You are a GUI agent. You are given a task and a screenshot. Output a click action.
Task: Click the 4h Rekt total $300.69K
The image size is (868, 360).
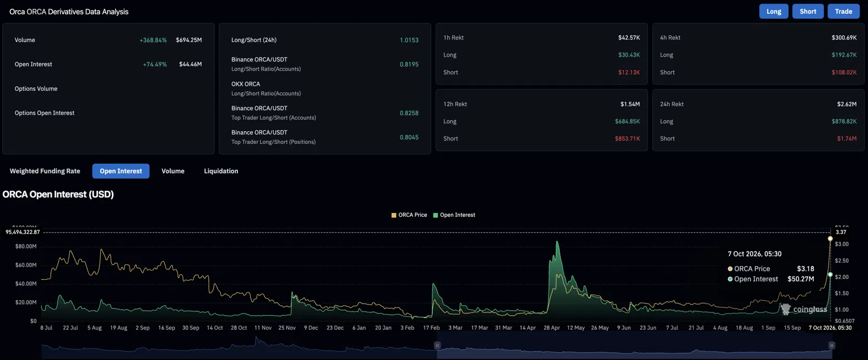(x=844, y=38)
